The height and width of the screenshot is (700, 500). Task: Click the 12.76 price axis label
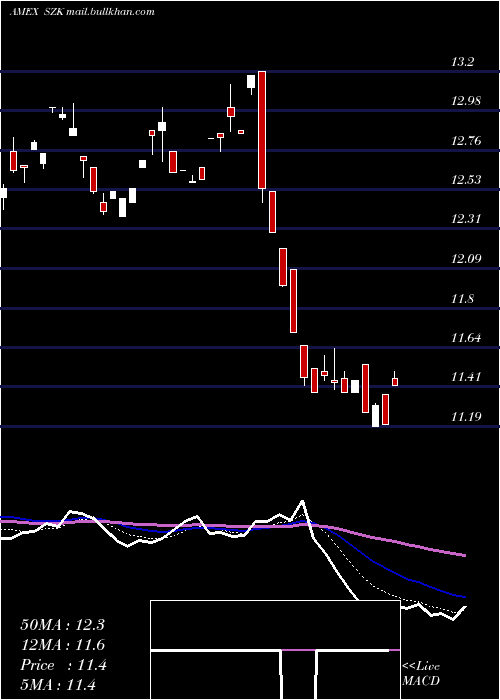466,141
